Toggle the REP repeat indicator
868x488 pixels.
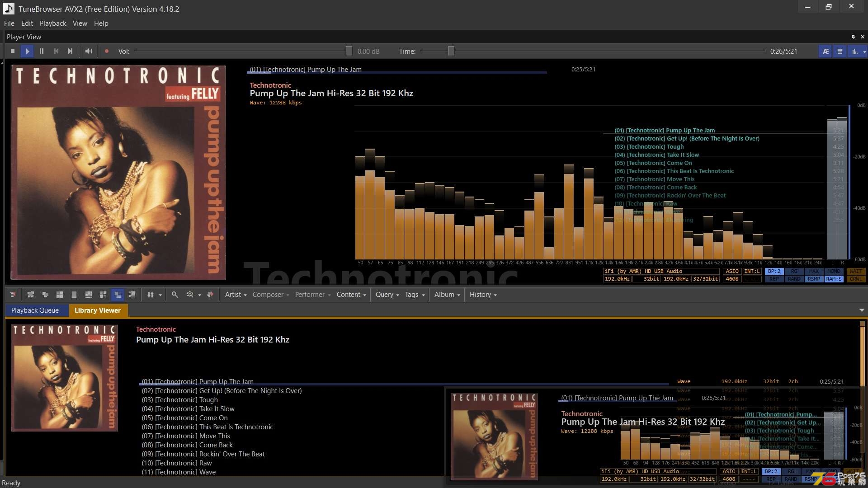click(x=774, y=279)
